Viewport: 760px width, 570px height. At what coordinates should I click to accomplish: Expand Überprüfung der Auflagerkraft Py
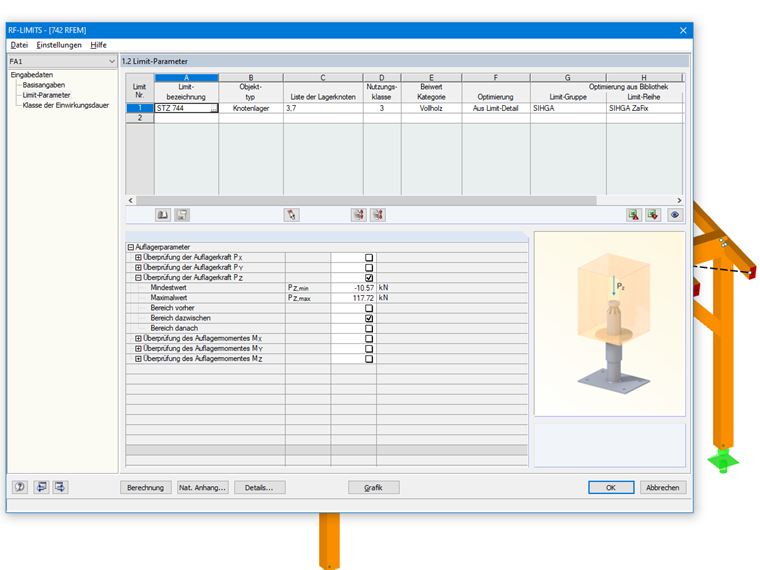(138, 268)
